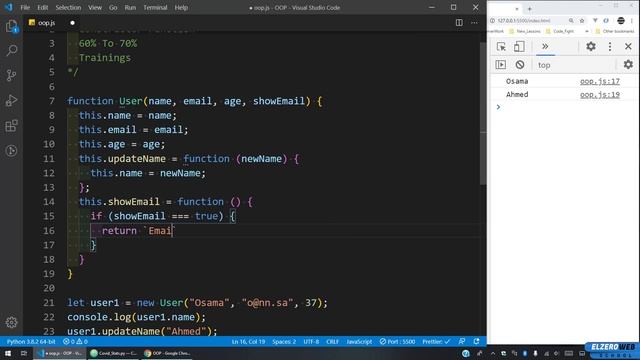Click the Python 3.8.2 64-bit status item
This screenshot has width=640, height=360.
31,342
